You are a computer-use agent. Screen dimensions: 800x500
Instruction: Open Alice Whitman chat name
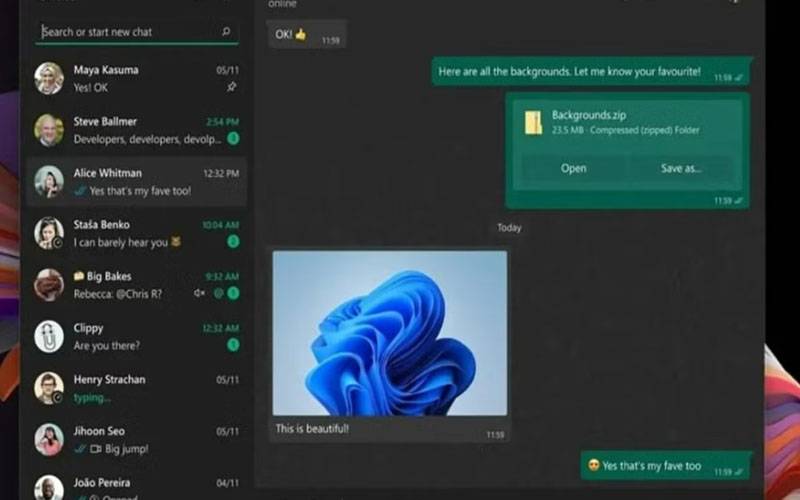point(108,173)
